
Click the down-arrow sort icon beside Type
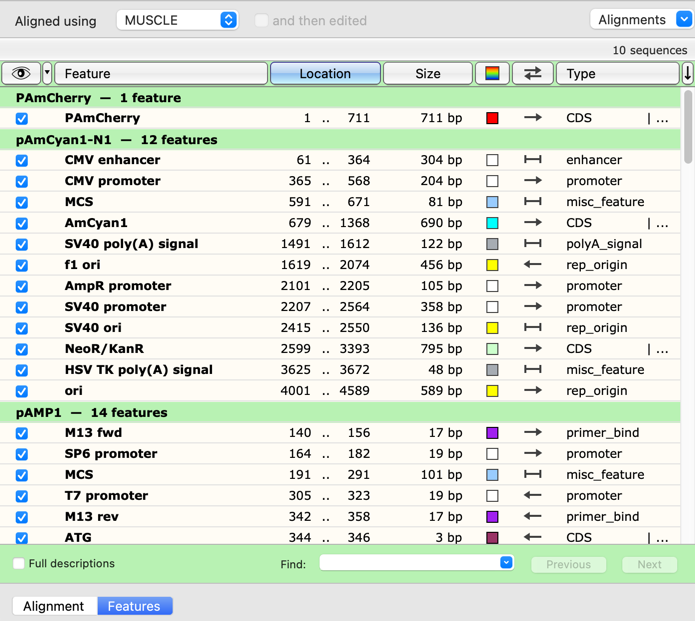point(687,73)
